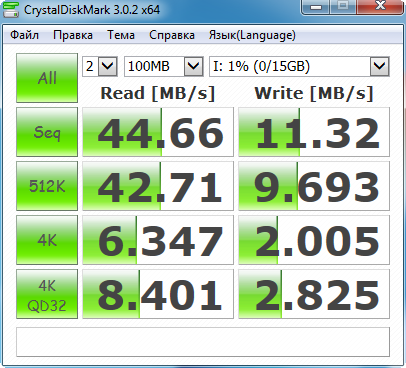Select Seq write value 11.32
The width and height of the screenshot is (406, 368).
314,132
